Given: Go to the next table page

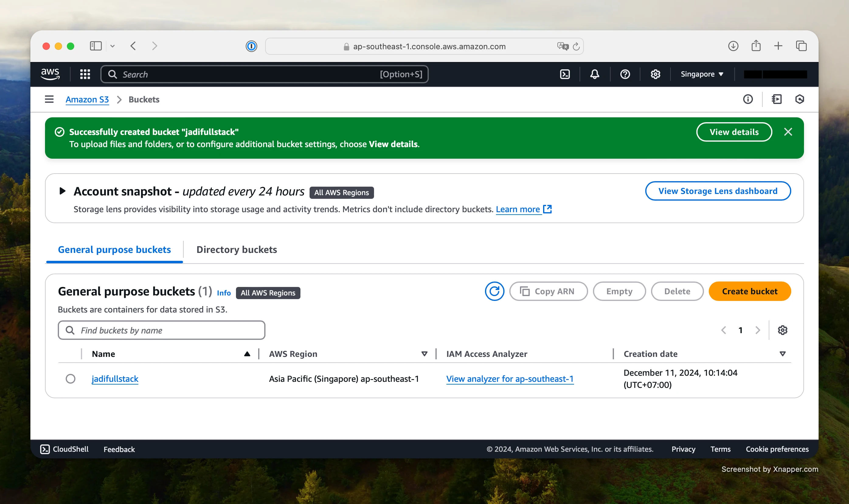Looking at the screenshot, I should click(x=757, y=330).
